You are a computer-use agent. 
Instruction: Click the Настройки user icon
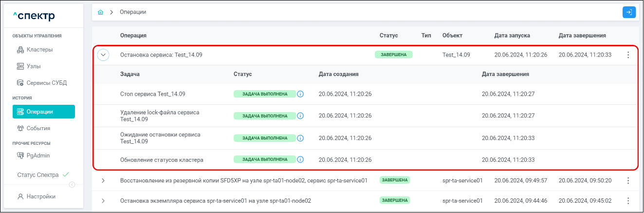click(20, 196)
